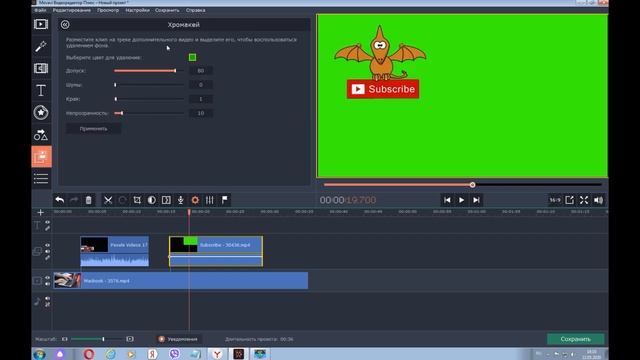Redo the last undone action
Screen dimensions: 640x360
(74, 200)
